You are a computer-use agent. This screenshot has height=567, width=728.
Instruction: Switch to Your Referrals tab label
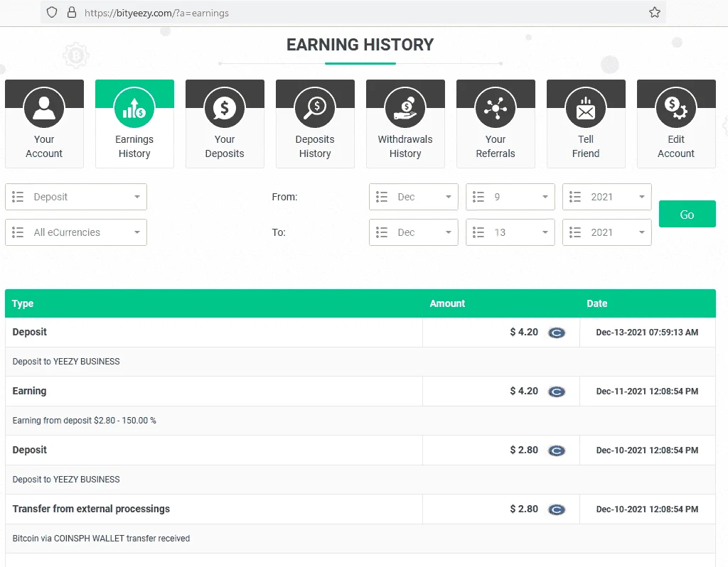(x=496, y=146)
